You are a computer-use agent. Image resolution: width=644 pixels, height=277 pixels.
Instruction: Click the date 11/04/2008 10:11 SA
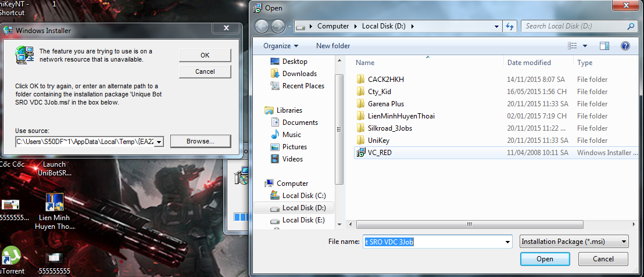pos(538,153)
